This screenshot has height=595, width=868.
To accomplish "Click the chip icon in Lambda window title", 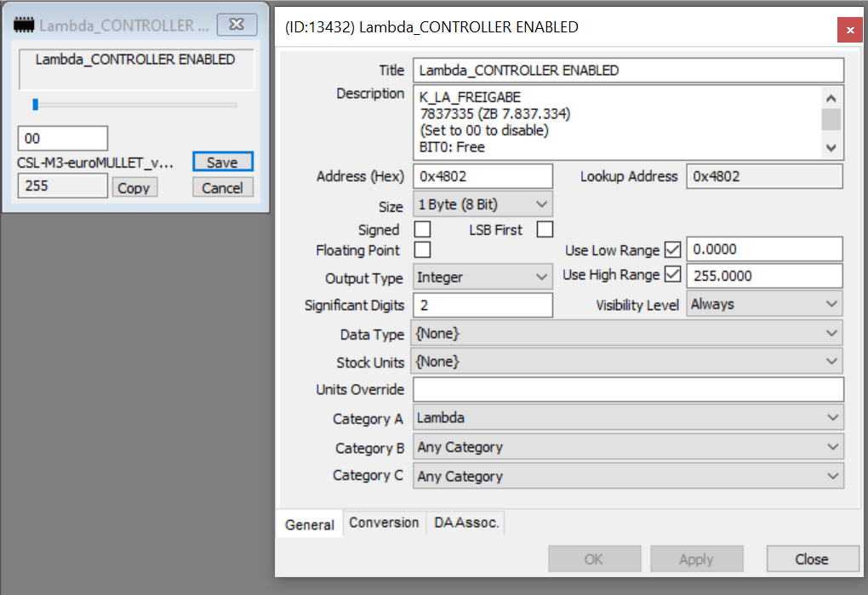I will pyautogui.click(x=25, y=26).
